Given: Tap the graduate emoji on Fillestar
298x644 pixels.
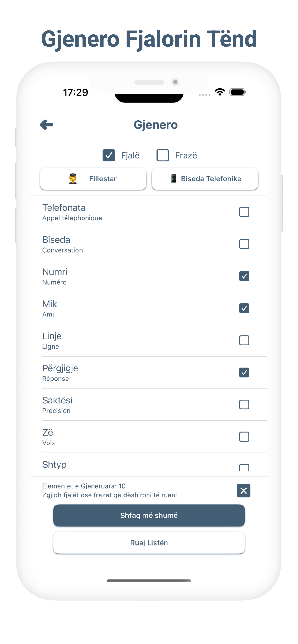Looking at the screenshot, I should click(x=73, y=179).
